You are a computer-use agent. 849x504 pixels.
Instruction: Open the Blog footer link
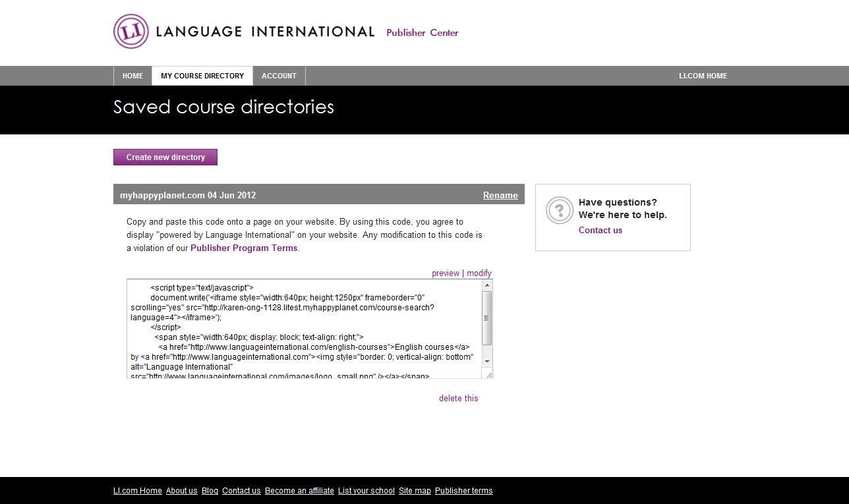click(x=210, y=491)
